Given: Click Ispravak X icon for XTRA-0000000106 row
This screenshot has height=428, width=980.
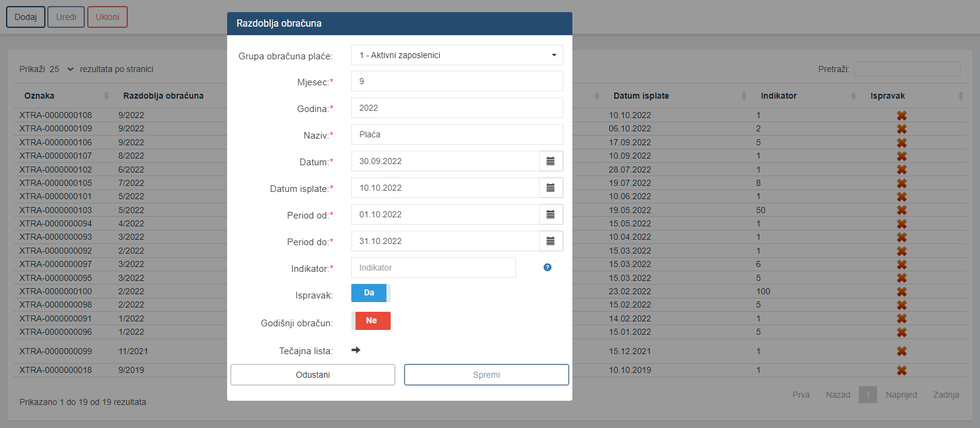Looking at the screenshot, I should point(902,142).
